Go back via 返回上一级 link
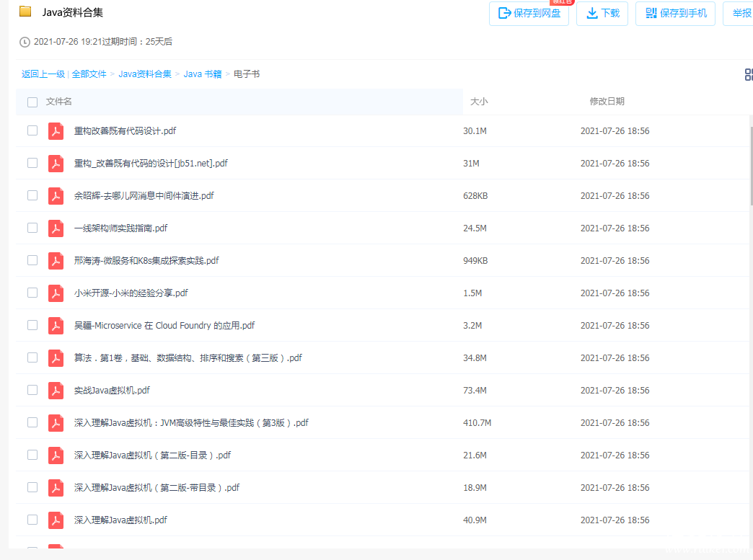 tap(43, 74)
